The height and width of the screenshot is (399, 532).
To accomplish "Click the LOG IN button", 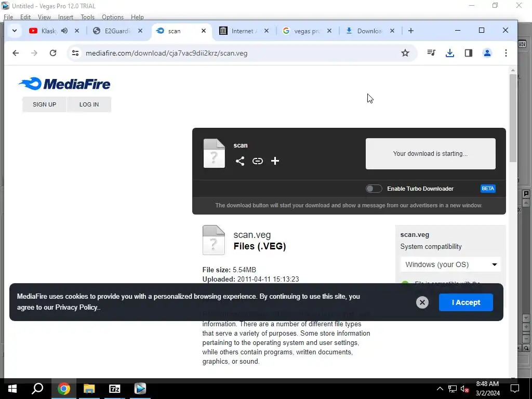I will click(89, 104).
